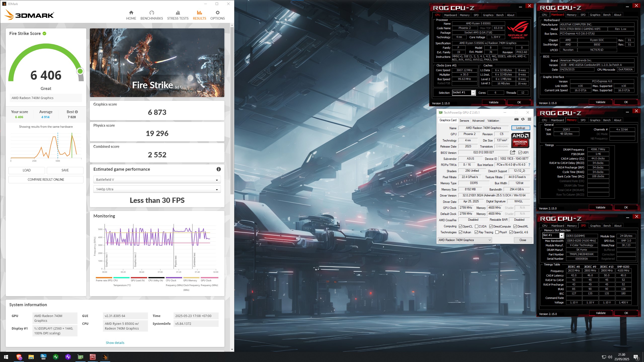This screenshot has height=362, width=644.
Task: Switch to Sensors tab in GPU-Z
Action: pyautogui.click(x=464, y=121)
